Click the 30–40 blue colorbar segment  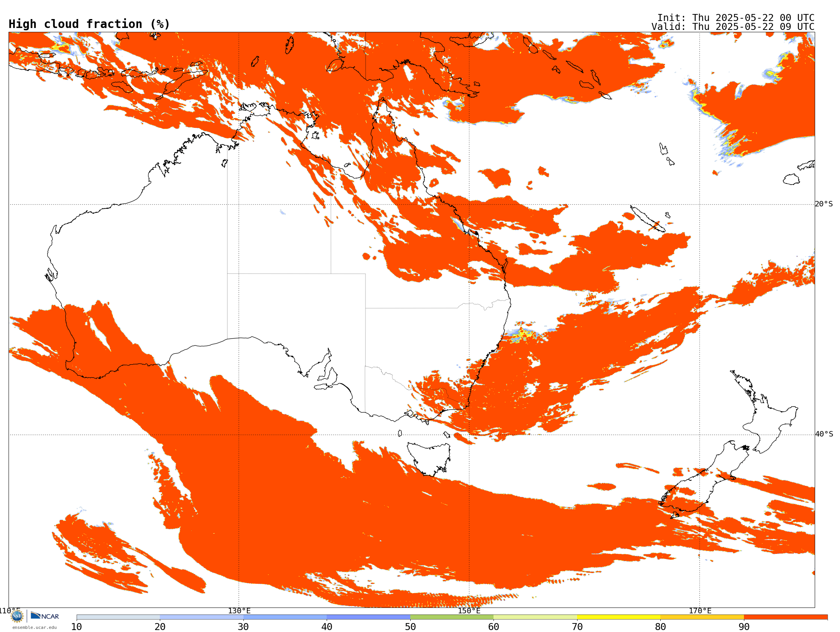coord(285,617)
